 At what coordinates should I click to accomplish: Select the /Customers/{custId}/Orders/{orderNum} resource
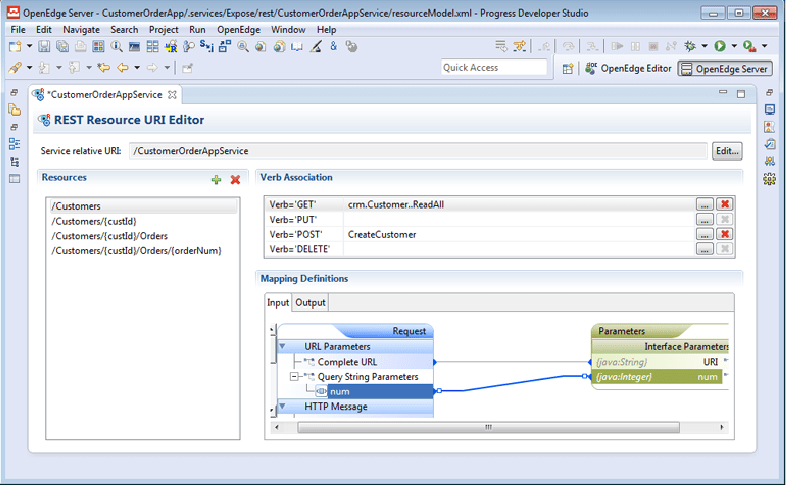pyautogui.click(x=136, y=251)
